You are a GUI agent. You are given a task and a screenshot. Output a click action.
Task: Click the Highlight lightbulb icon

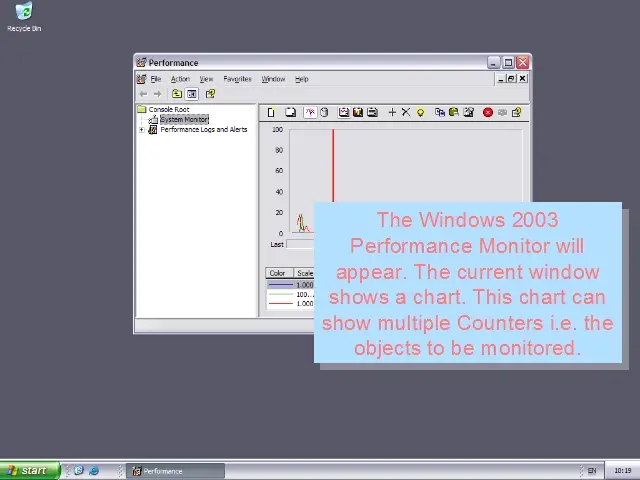pos(420,112)
